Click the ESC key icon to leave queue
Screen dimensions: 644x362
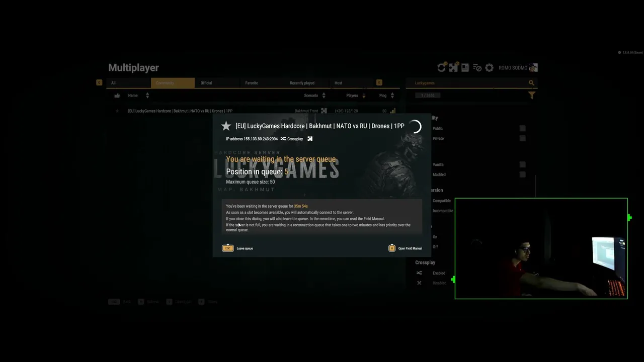point(228,248)
